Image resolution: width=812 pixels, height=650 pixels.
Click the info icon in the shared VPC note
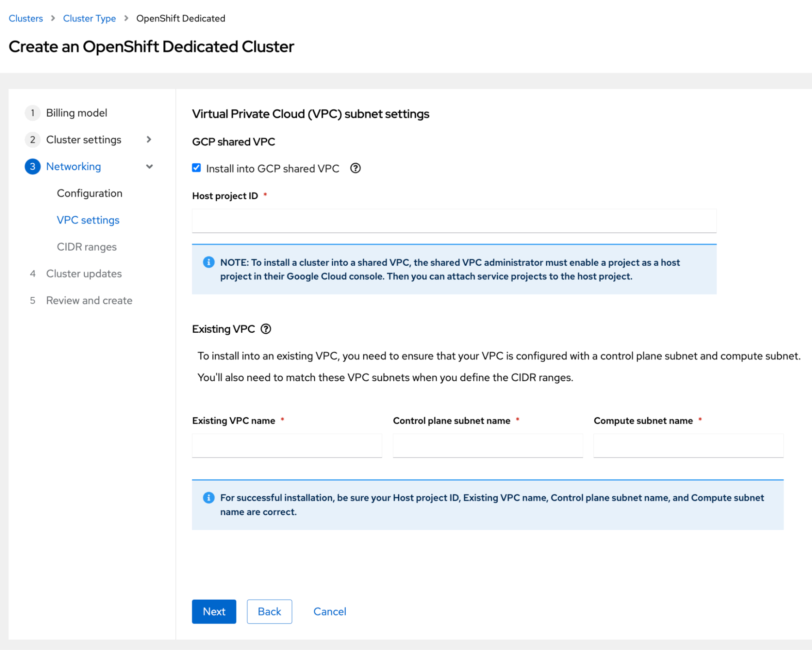click(x=208, y=262)
